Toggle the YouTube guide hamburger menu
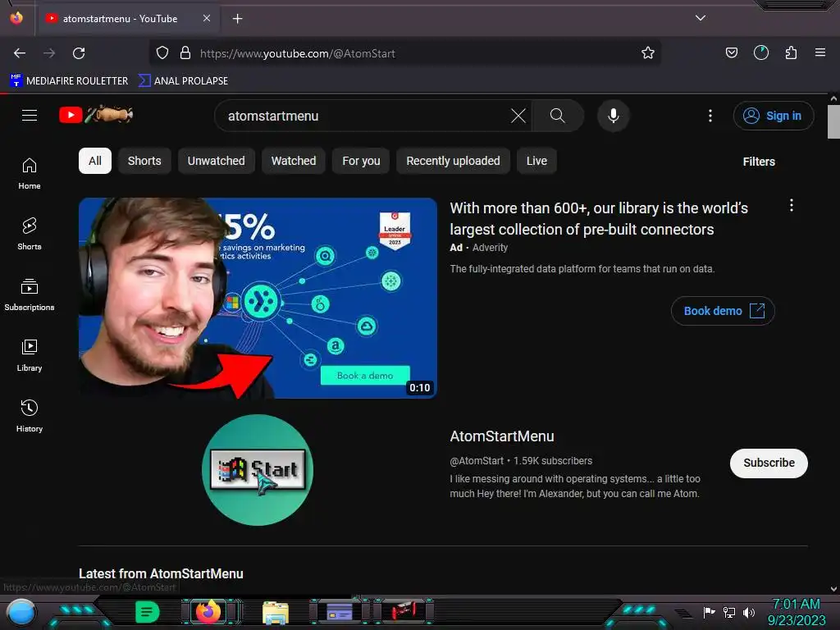840x630 pixels. (x=30, y=115)
